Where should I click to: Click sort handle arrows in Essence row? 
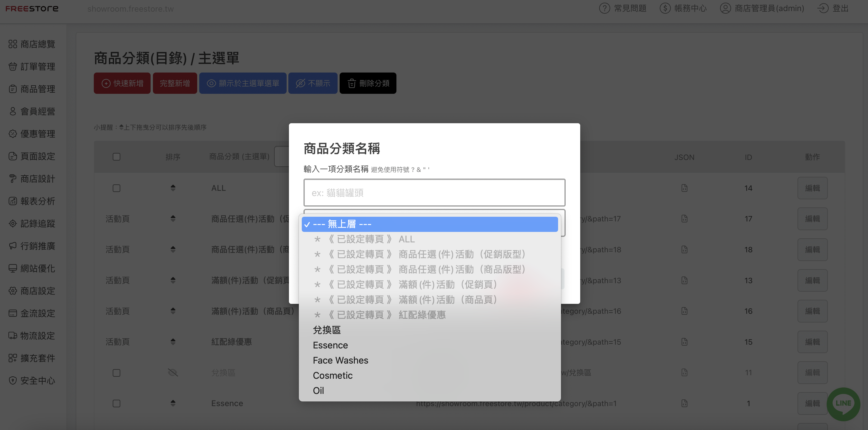[x=173, y=403]
